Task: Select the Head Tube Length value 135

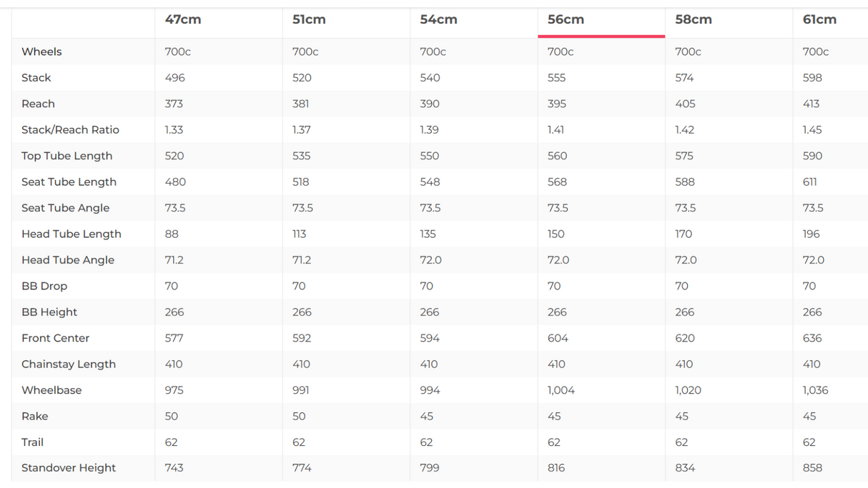Action: 428,234
